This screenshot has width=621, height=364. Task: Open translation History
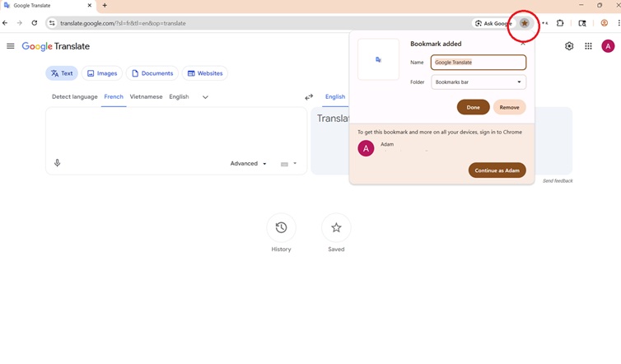tap(281, 228)
